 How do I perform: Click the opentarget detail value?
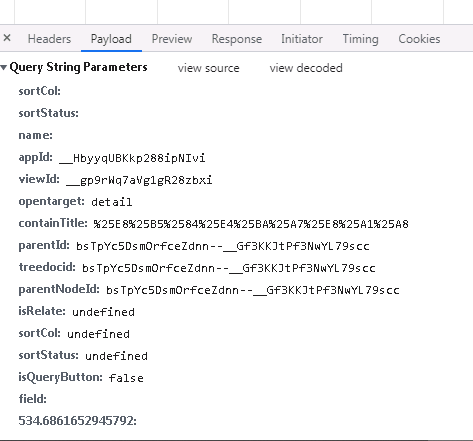[x=112, y=202]
